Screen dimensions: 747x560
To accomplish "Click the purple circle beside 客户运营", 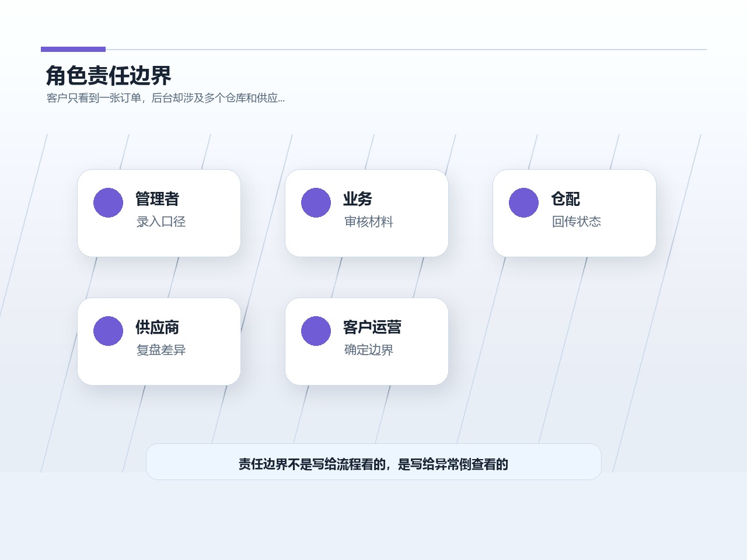I will click(x=316, y=331).
